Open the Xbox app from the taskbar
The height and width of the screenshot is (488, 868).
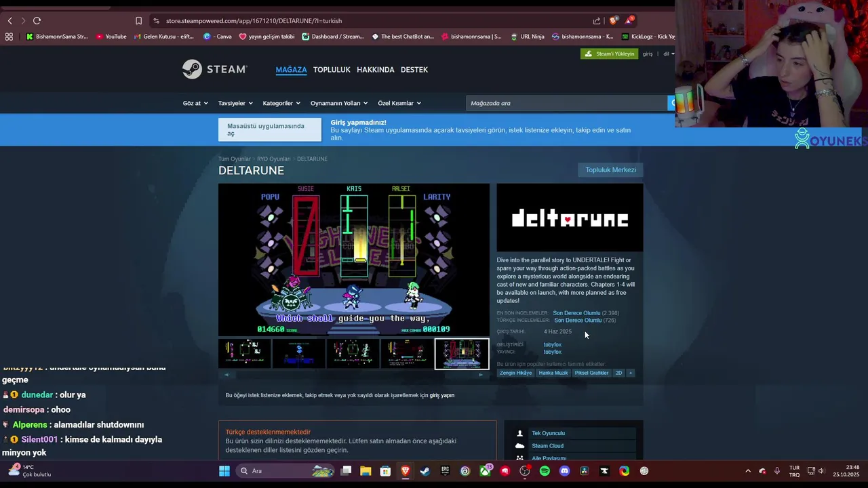(485, 471)
